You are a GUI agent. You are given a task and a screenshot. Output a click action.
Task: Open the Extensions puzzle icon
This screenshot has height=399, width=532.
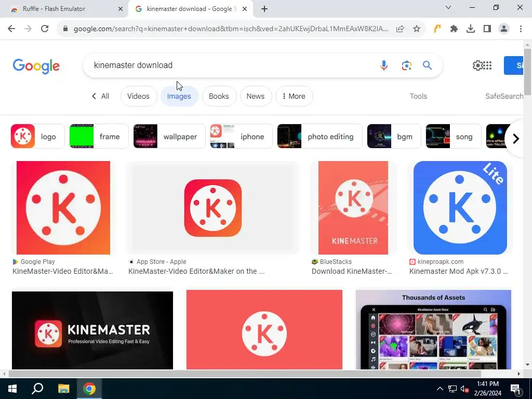tap(454, 29)
